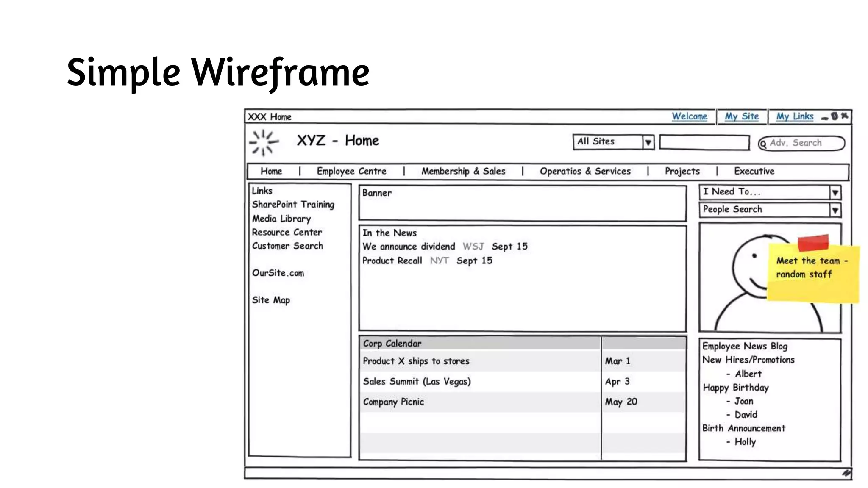The image size is (868, 488).
Task: Open the All Sites dropdown arrow
Action: click(648, 143)
